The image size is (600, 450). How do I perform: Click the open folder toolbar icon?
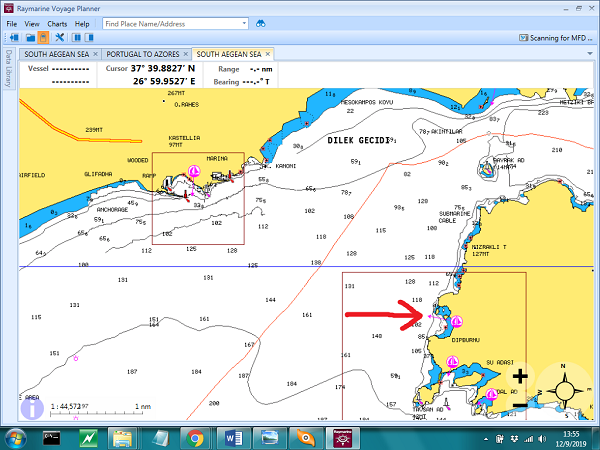pyautogui.click(x=28, y=38)
